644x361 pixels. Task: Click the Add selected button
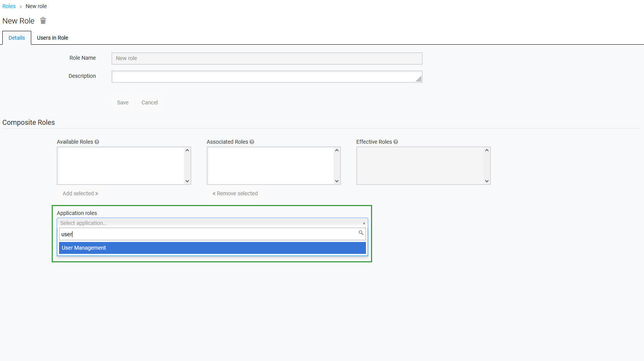tap(80, 193)
